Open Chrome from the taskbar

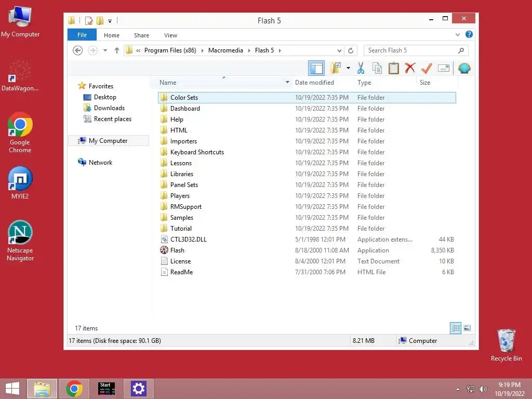[x=74, y=389]
